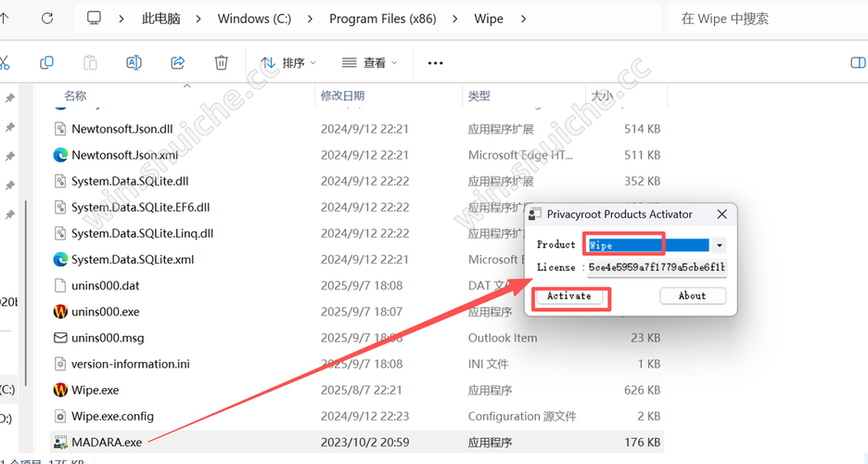Image resolution: width=868 pixels, height=464 pixels.
Task: Click the unins000.dat blank file icon
Action: [59, 285]
